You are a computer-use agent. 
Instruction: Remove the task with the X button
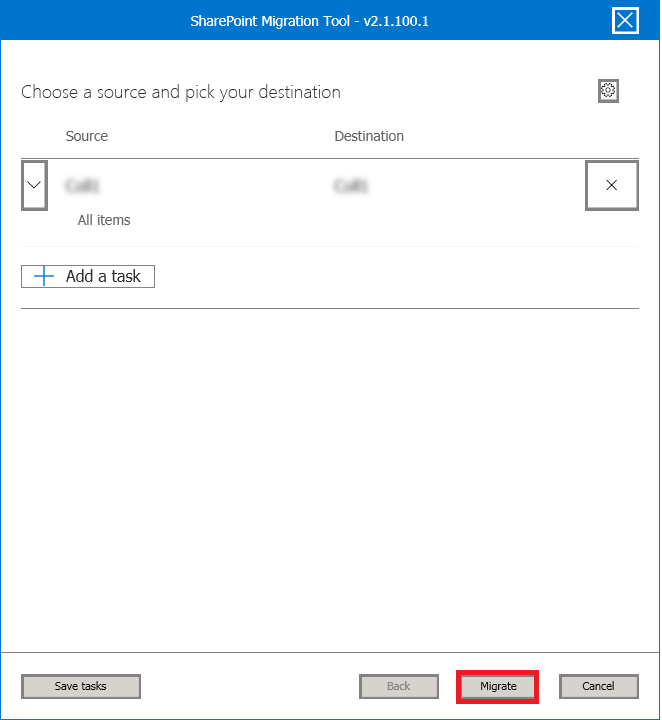tap(612, 185)
